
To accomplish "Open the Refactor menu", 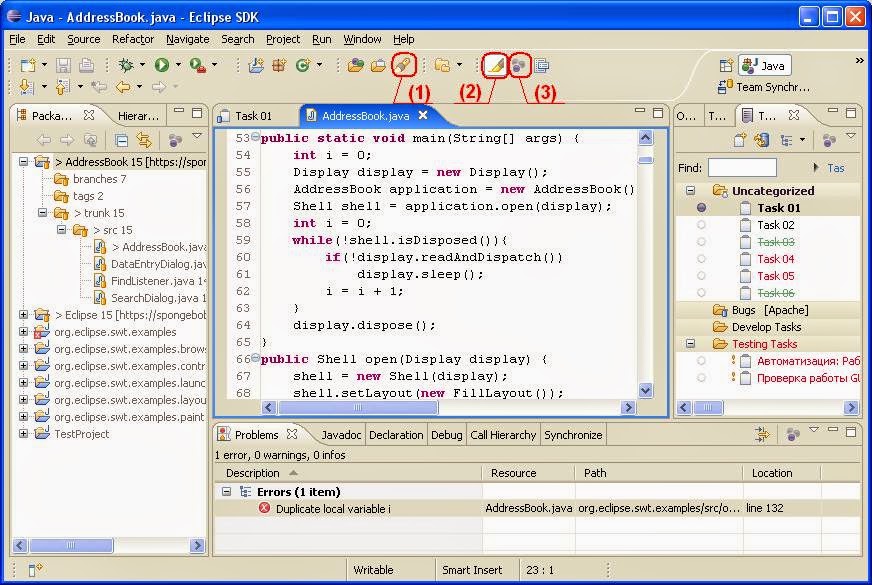I will [x=133, y=39].
